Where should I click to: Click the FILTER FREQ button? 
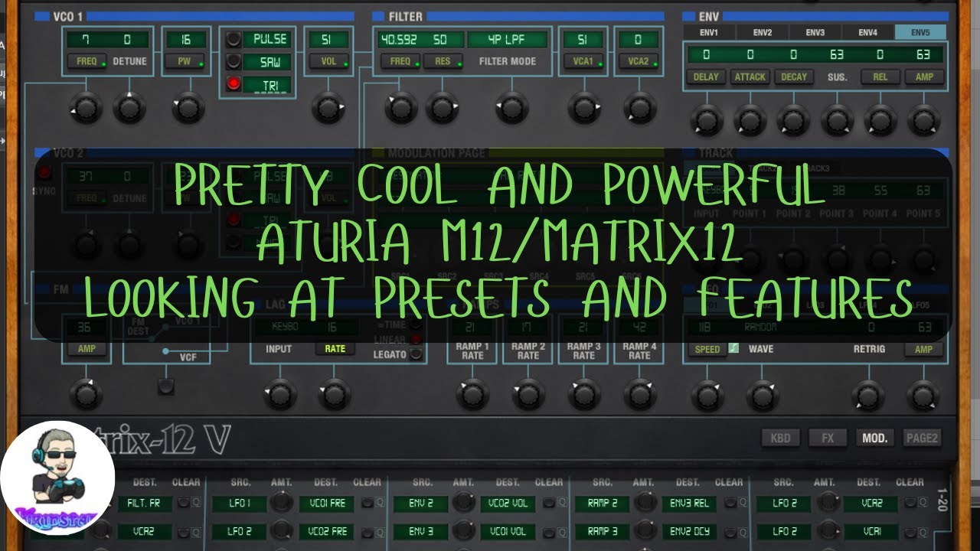(x=400, y=61)
